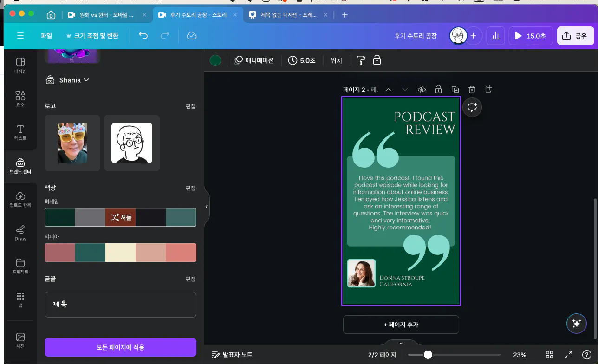Select the salmon swatch in 샤니아 palette
The image size is (598, 364).
coord(181,253)
